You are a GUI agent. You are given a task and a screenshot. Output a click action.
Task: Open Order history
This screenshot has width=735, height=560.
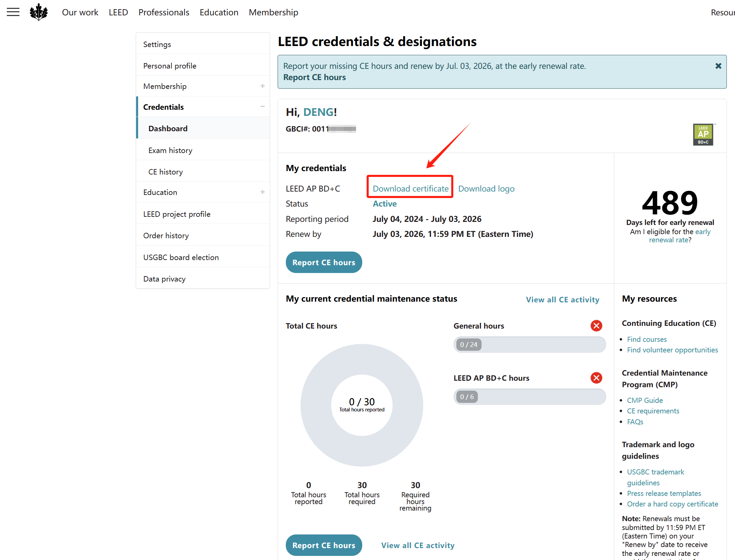pos(203,236)
